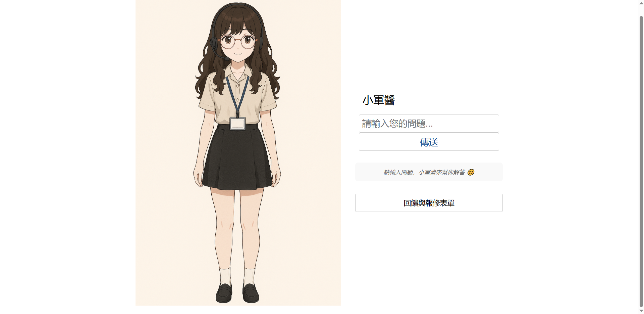
Task: Click the scrollbar up arrow
Action: [x=641, y=3]
